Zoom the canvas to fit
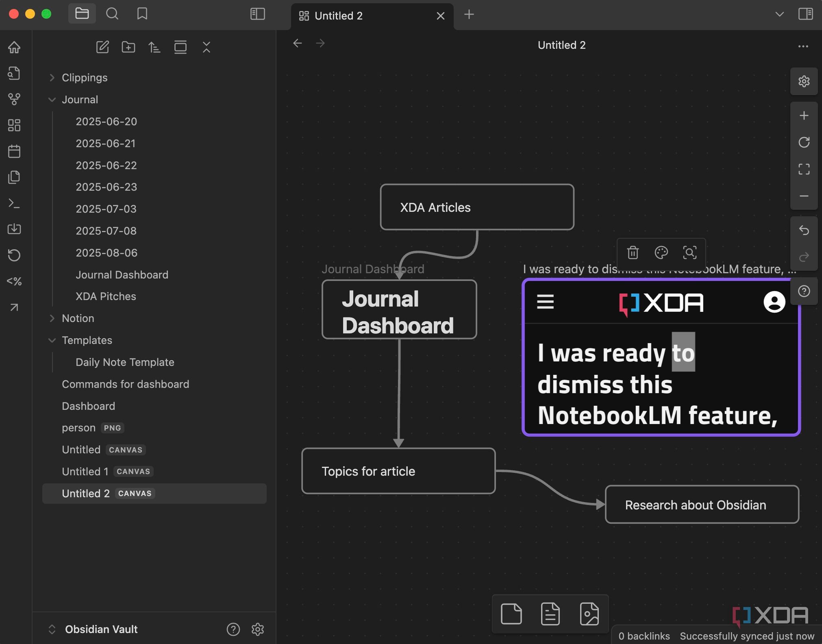The image size is (822, 644). click(x=804, y=169)
